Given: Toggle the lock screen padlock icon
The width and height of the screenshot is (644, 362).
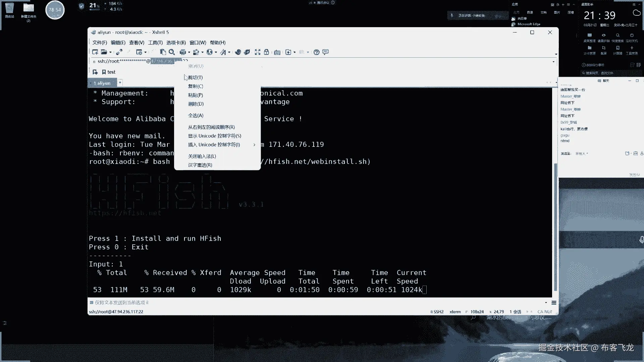Looking at the screenshot, I should click(x=266, y=52).
